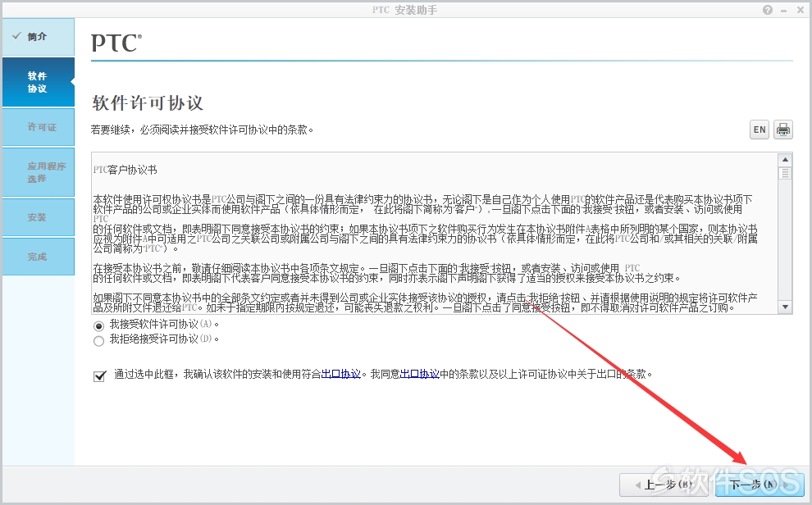
Task: Select the 完成 step
Action: tap(39, 257)
